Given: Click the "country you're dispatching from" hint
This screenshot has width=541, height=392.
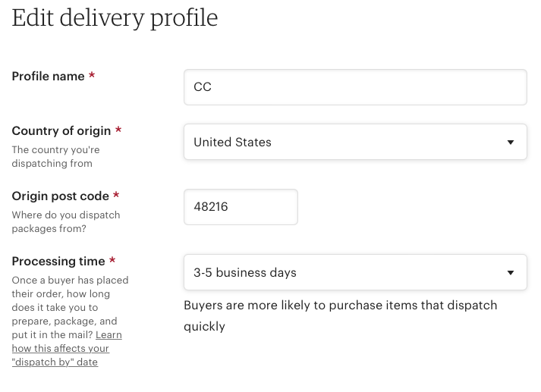Looking at the screenshot, I should [55, 156].
